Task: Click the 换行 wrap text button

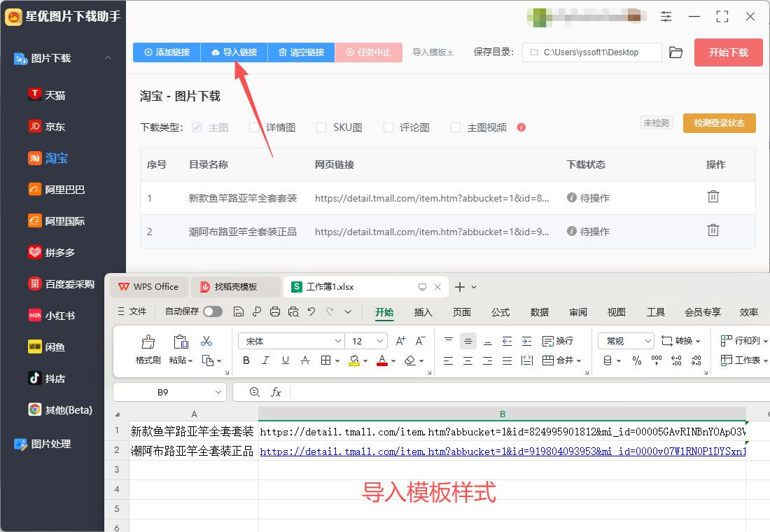Action: (x=557, y=341)
